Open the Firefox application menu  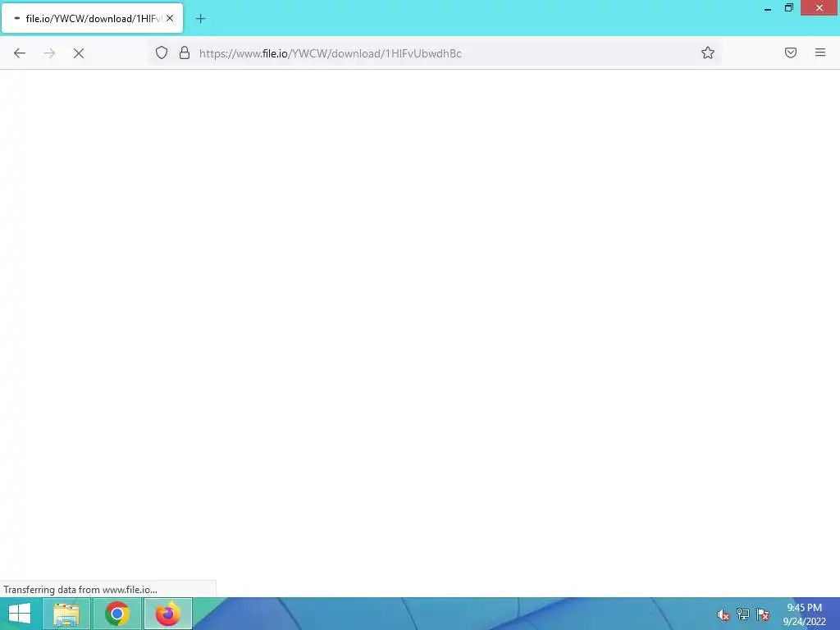pyautogui.click(x=820, y=52)
